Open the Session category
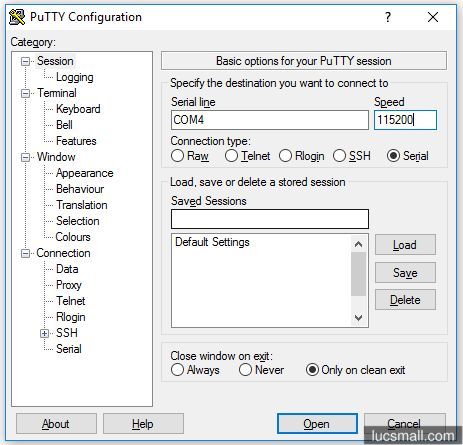Image resolution: width=463 pixels, height=445 pixels. tap(55, 61)
